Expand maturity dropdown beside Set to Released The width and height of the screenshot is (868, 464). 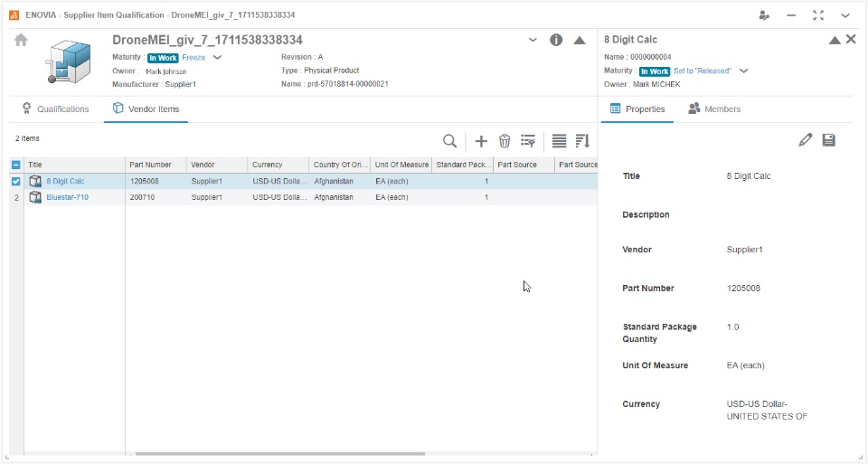point(744,71)
